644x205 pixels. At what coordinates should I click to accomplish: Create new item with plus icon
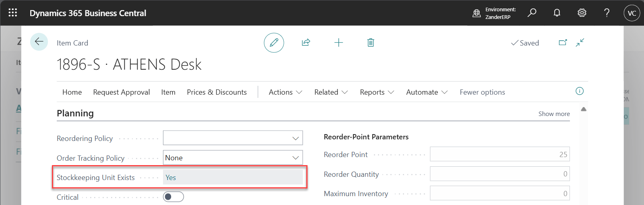click(x=339, y=43)
